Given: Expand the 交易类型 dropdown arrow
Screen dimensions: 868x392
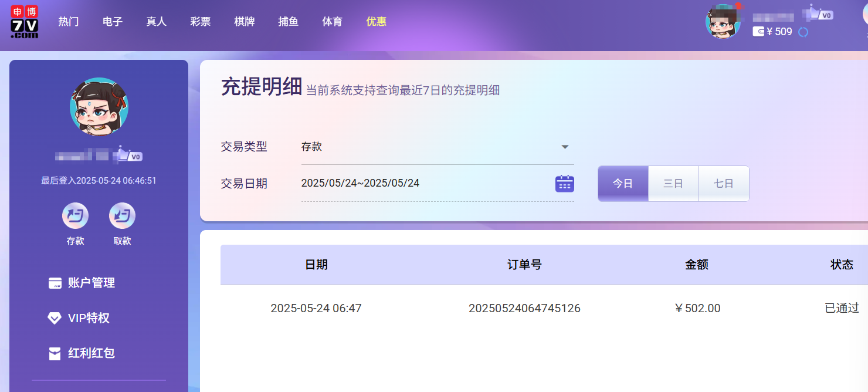Looking at the screenshot, I should pyautogui.click(x=565, y=147).
